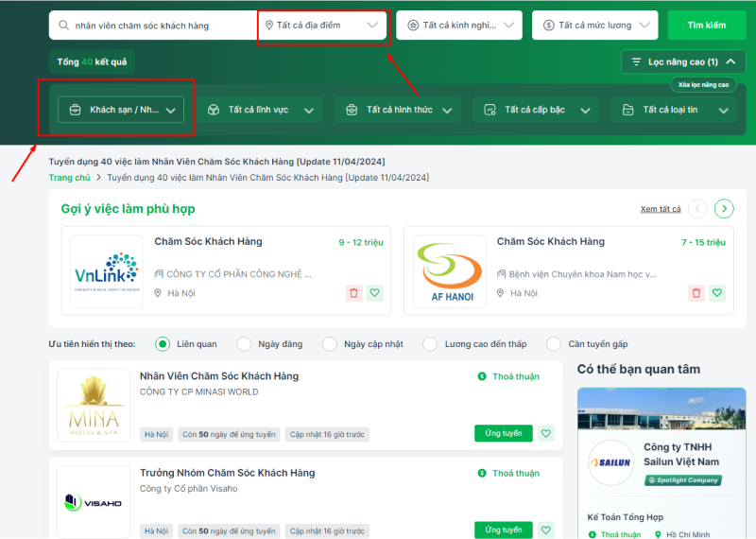Screen dimensions: 756x539
Task: Open the Tất cả địa điểm dropdown
Action: pyautogui.click(x=322, y=26)
